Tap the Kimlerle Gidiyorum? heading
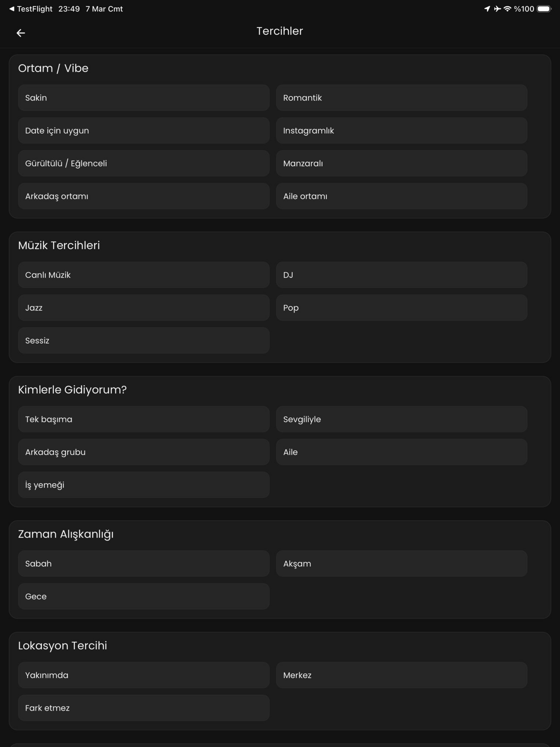 (72, 390)
